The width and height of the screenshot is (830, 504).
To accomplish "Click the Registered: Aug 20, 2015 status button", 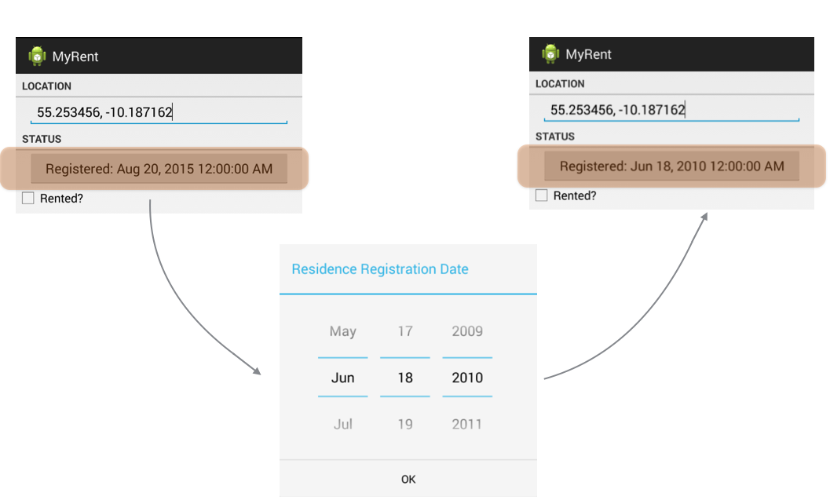I will point(157,168).
